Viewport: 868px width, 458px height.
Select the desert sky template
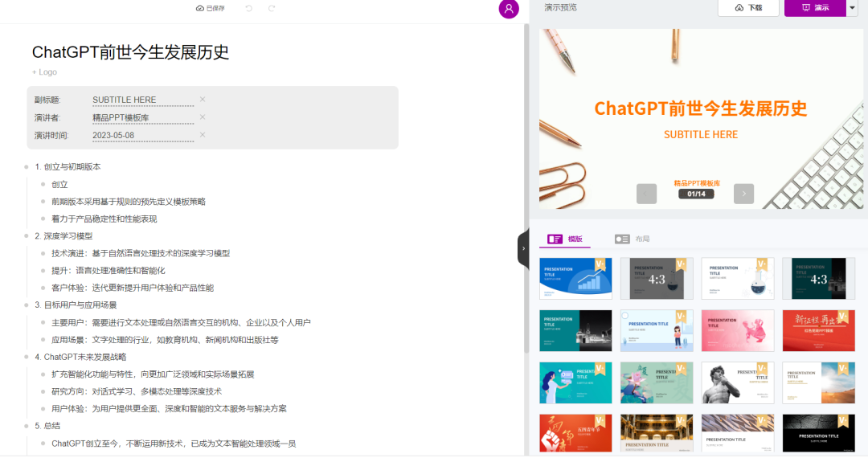[x=819, y=382]
